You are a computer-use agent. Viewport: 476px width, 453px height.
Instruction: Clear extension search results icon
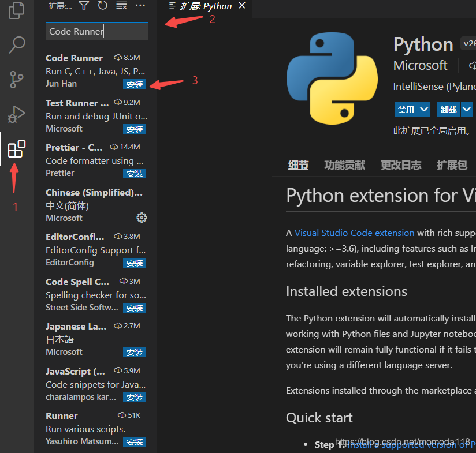(x=121, y=5)
